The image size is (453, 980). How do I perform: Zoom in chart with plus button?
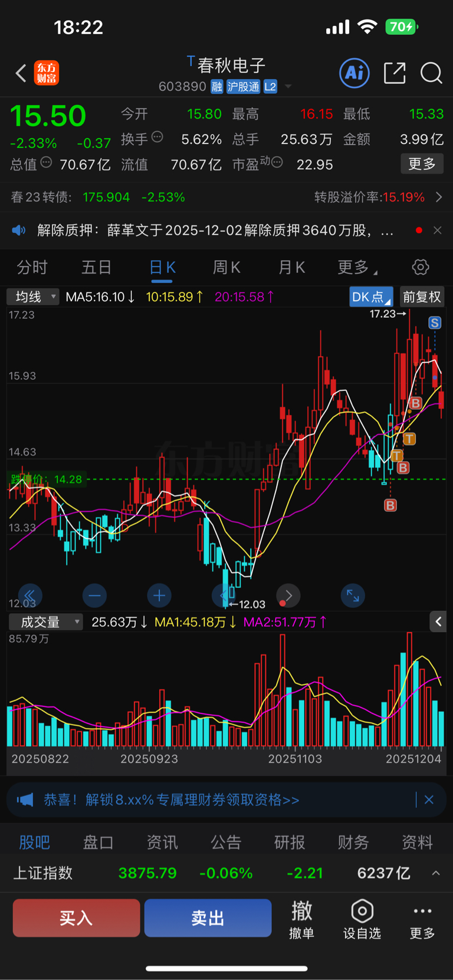tap(159, 596)
